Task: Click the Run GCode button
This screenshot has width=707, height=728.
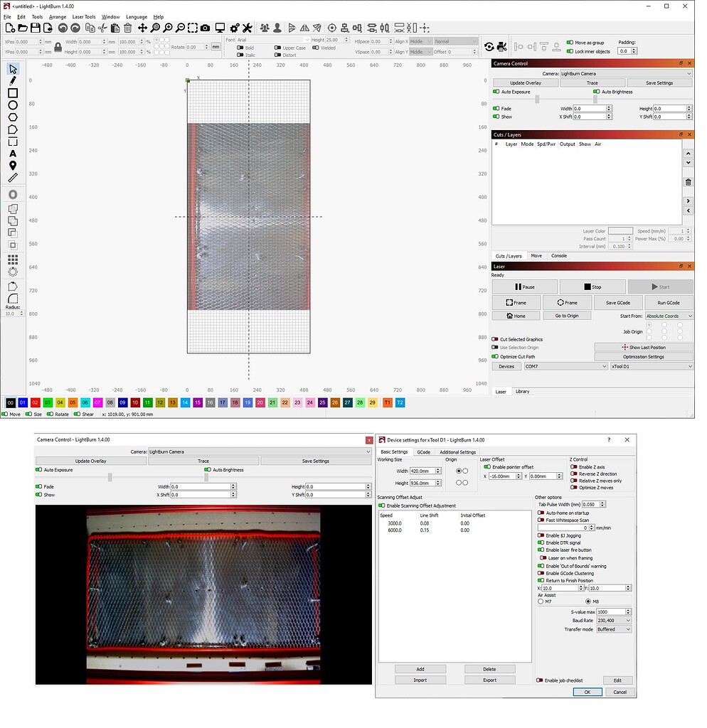Action: (x=667, y=302)
